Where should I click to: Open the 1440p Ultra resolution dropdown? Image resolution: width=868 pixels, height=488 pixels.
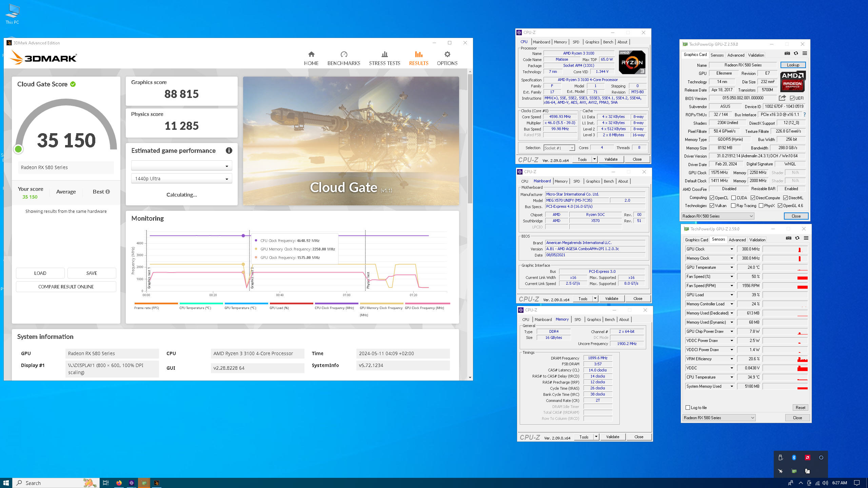pyautogui.click(x=181, y=179)
